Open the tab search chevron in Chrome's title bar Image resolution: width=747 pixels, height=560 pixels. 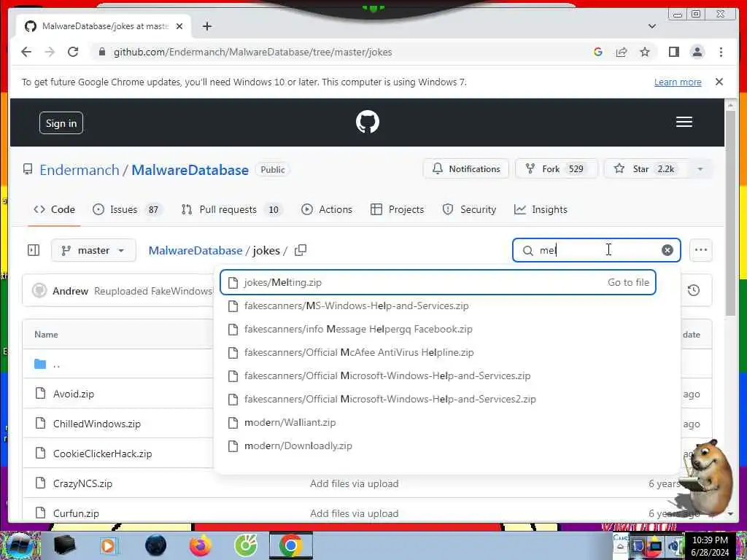(x=651, y=26)
